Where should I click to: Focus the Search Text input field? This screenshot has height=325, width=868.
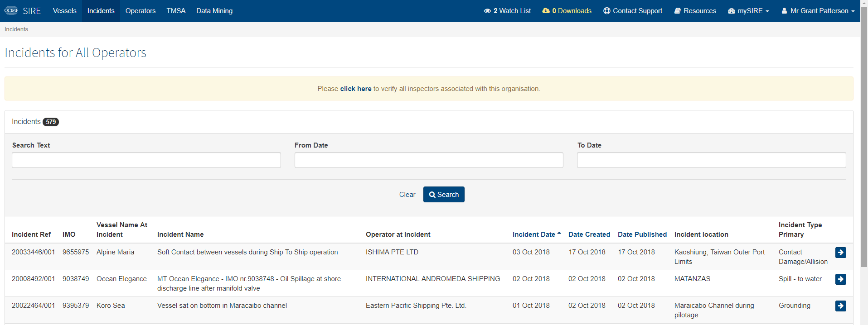(146, 160)
